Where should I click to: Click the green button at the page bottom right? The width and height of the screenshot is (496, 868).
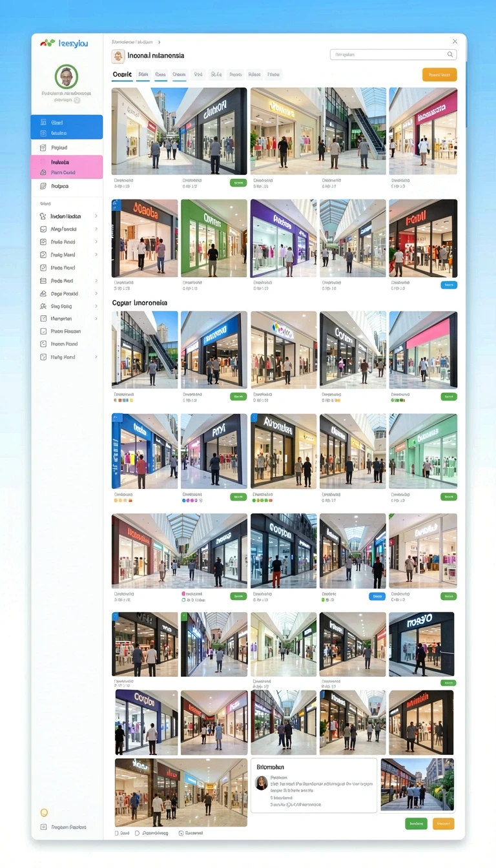(x=416, y=823)
